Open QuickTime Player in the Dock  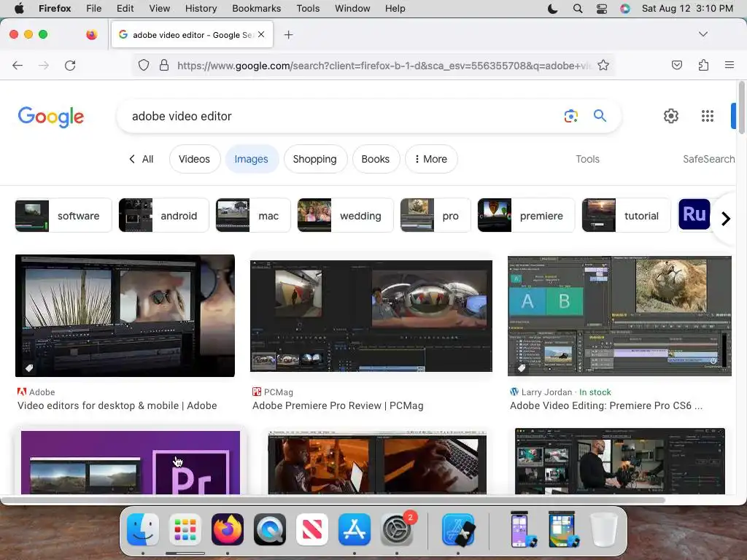coord(270,529)
